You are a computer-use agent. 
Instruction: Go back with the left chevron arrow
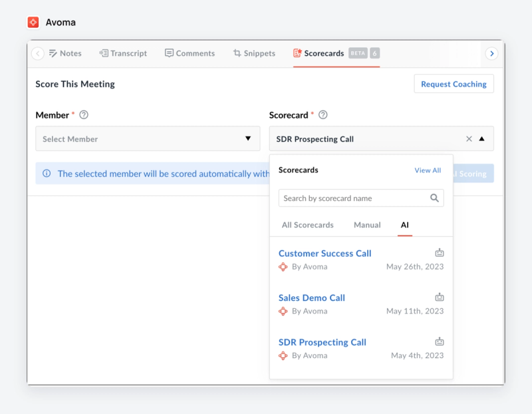[38, 54]
